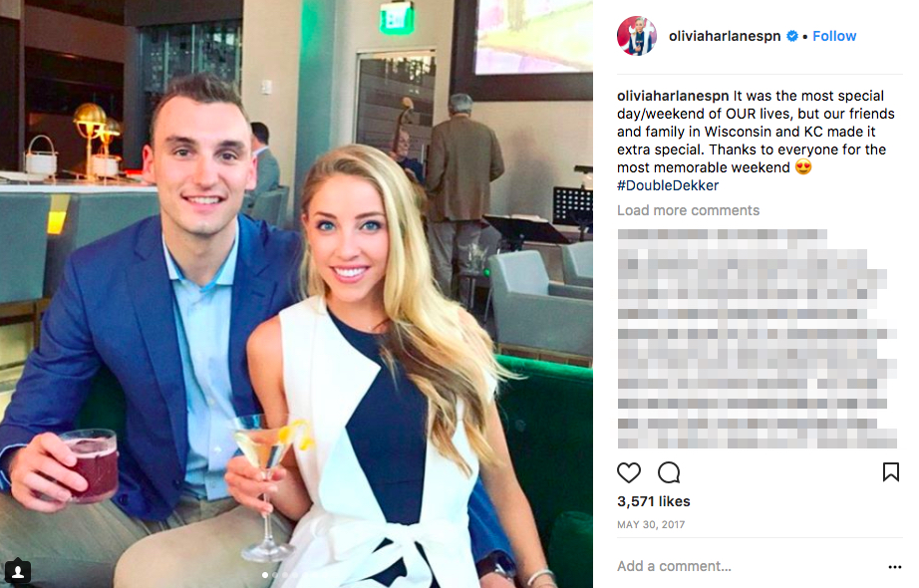This screenshot has height=588, width=919.
Task: Open the oliviaharlanespn profile picture
Action: point(637,36)
